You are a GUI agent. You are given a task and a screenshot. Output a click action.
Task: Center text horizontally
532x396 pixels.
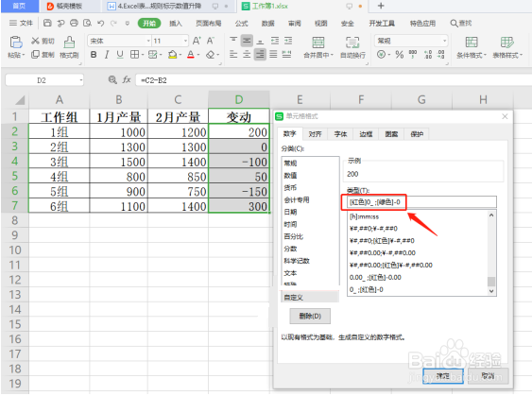[247, 54]
